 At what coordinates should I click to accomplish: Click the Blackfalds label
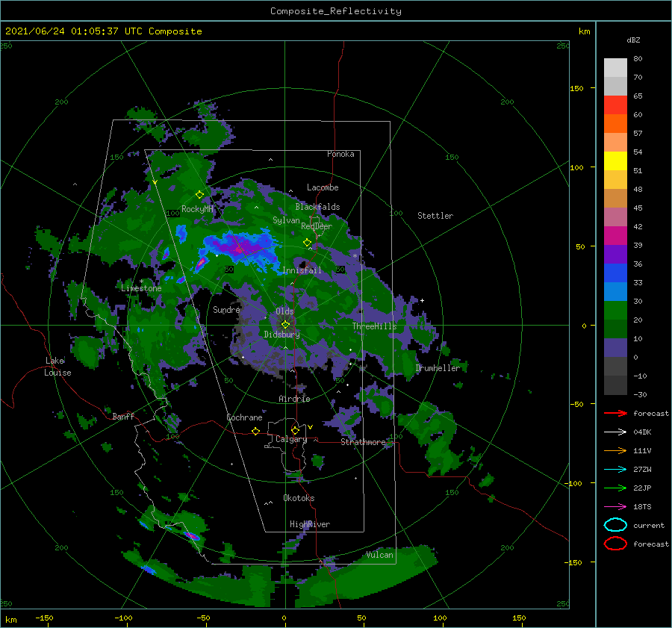pos(317,207)
